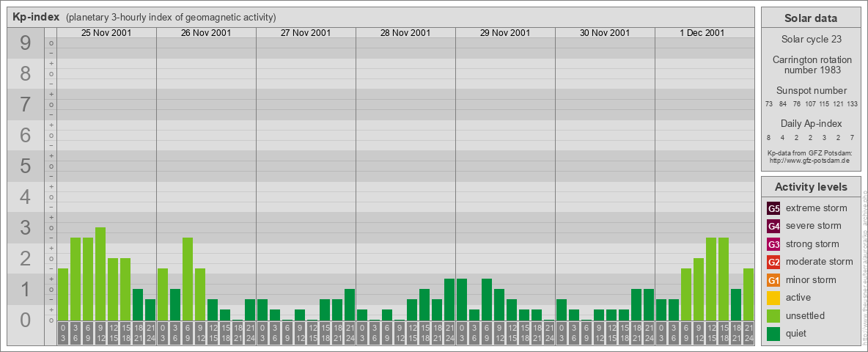Screen dimensions: 868x352
Task: Click the 'extreme storm' legend label
Action: click(x=816, y=208)
